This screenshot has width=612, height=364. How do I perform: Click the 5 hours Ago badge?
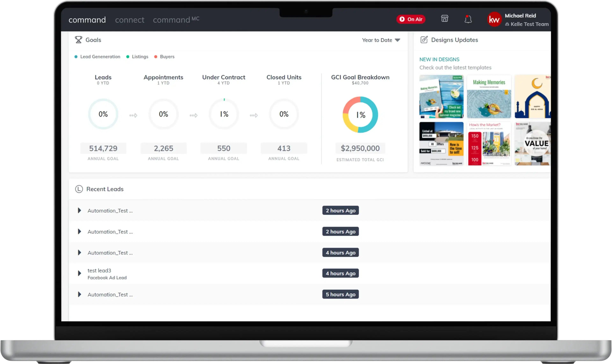(340, 294)
